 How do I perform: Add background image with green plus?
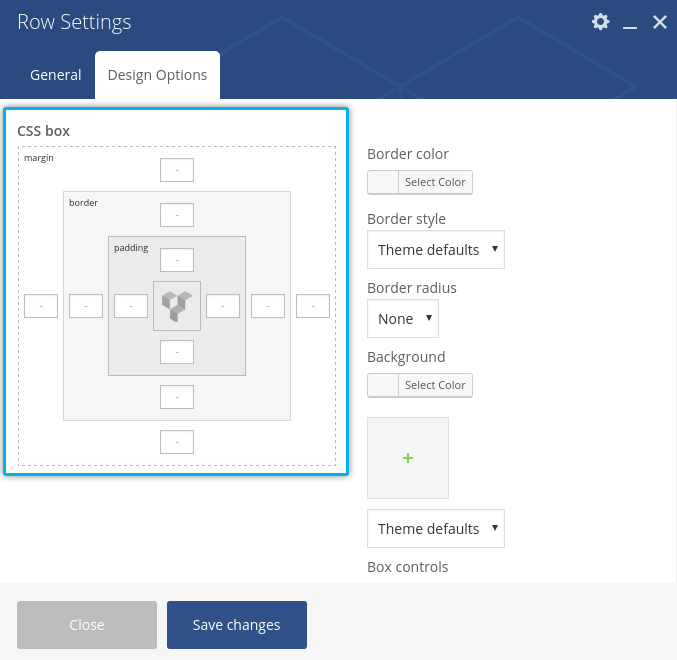[408, 458]
